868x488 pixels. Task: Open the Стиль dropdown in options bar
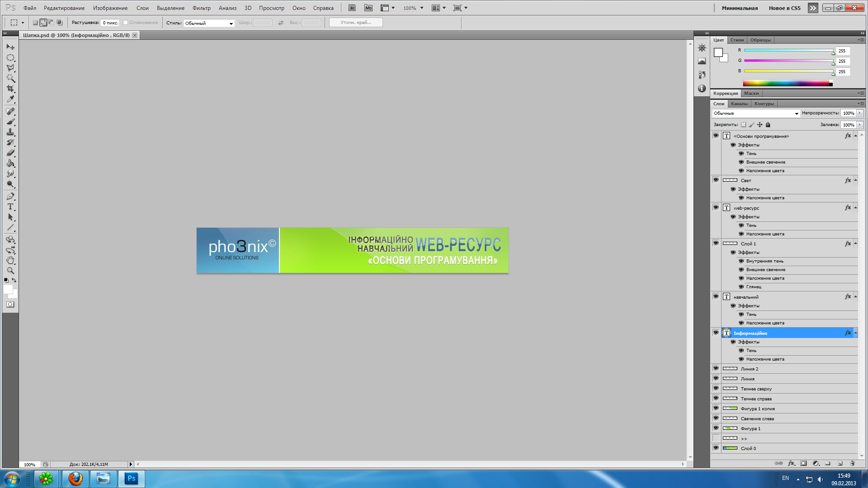(209, 23)
